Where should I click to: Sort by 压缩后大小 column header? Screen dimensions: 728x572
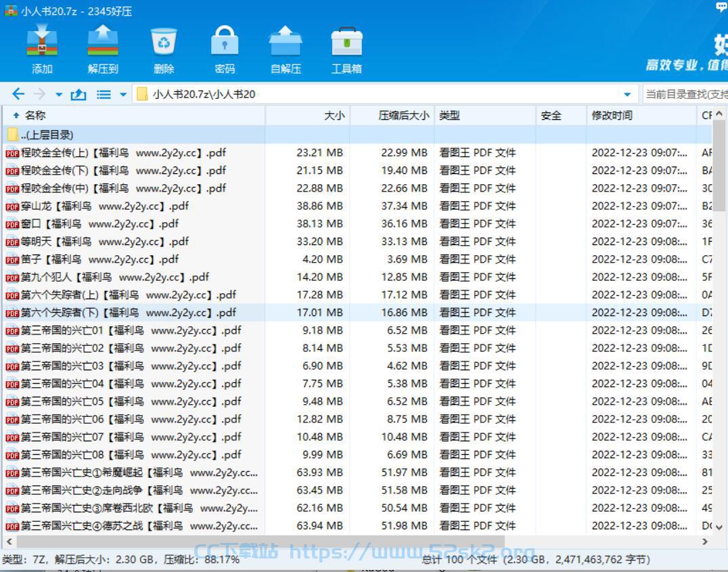point(392,116)
